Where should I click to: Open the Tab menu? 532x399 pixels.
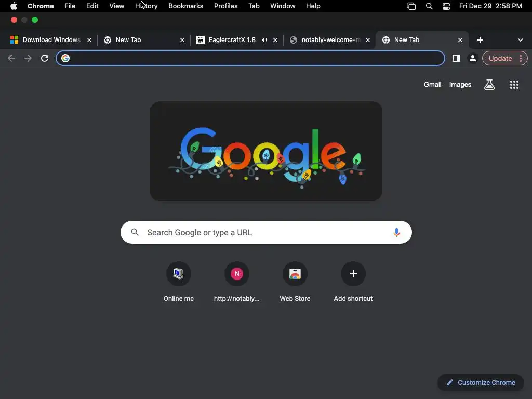click(254, 6)
